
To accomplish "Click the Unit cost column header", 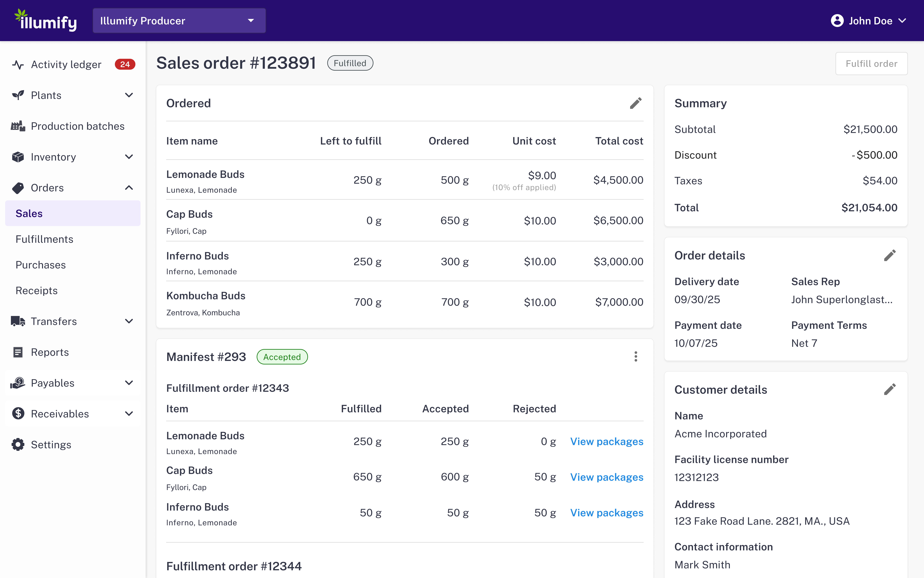I will pyautogui.click(x=534, y=141).
